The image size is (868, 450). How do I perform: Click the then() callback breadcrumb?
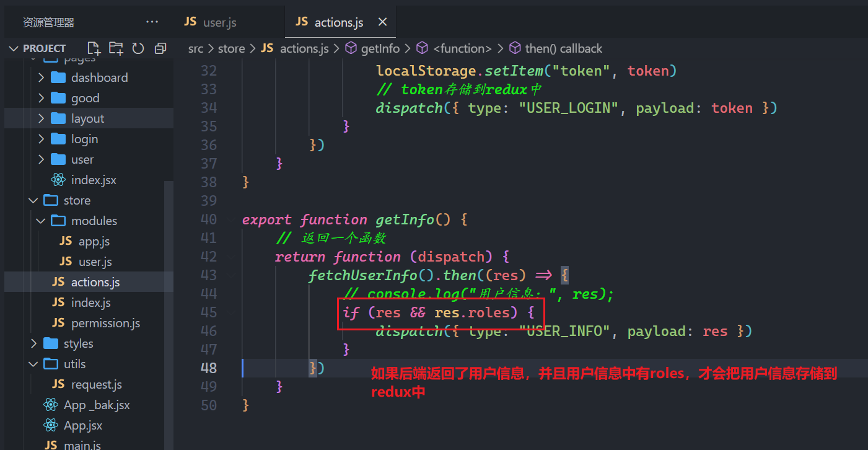pos(563,48)
